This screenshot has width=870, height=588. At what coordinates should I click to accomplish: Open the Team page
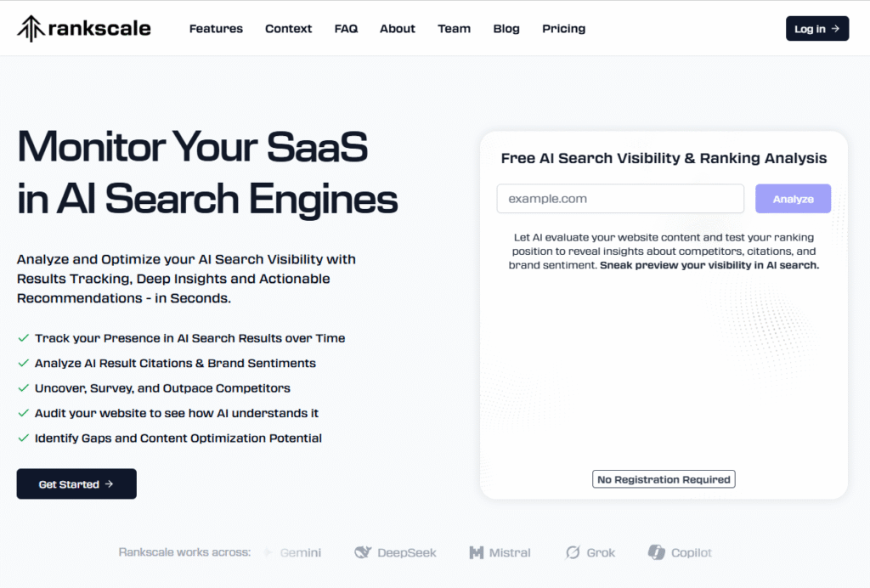click(454, 28)
